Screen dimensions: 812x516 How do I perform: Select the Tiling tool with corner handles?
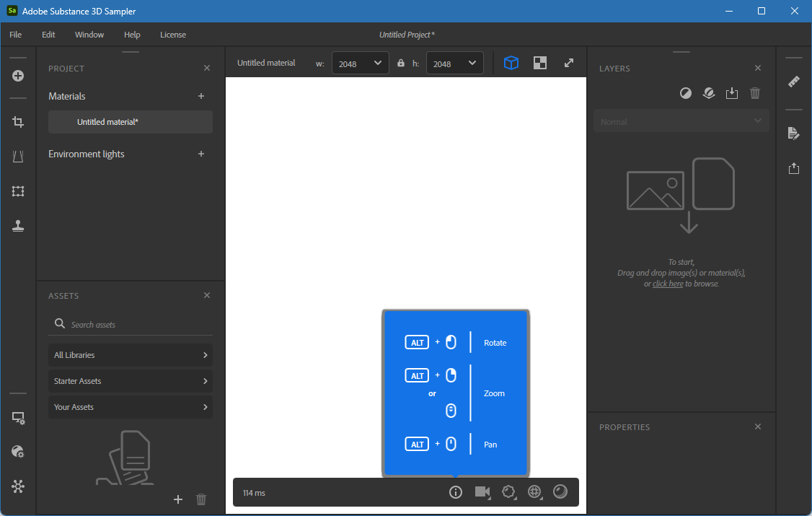18,191
